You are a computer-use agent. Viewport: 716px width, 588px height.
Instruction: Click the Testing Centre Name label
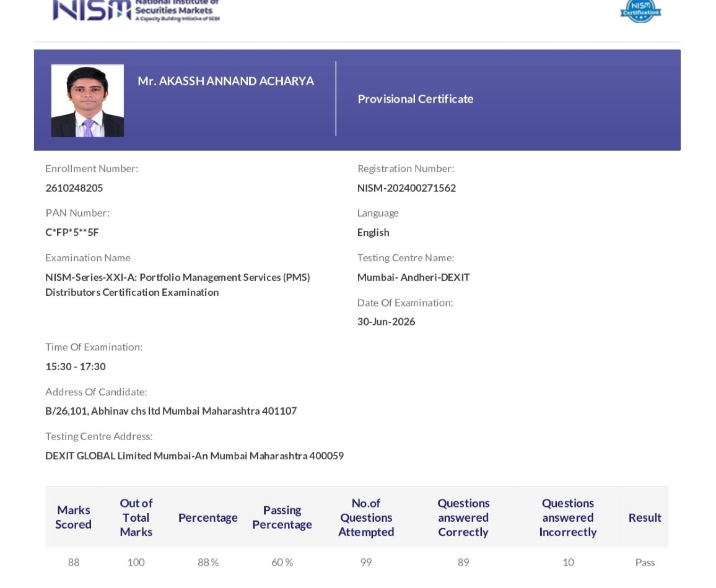pos(406,257)
